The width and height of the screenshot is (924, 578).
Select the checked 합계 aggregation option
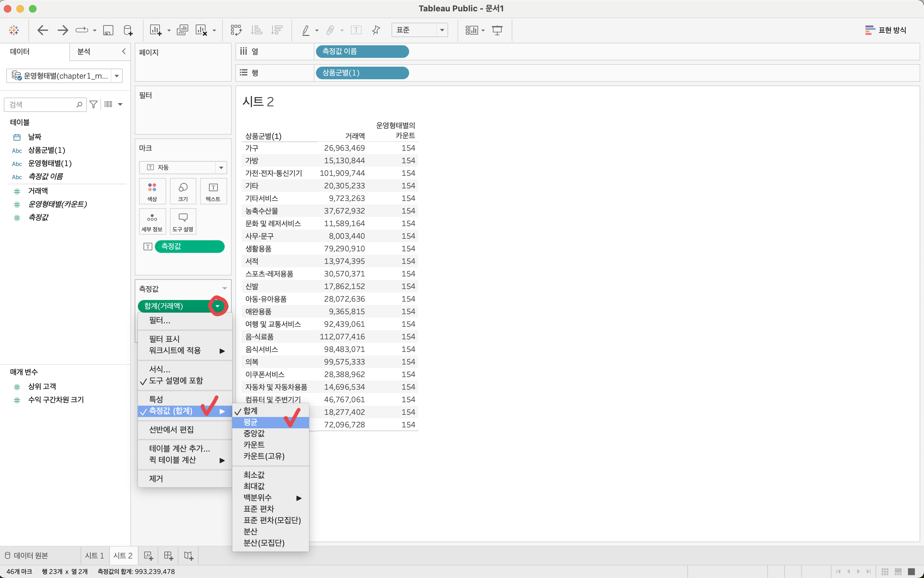251,411
